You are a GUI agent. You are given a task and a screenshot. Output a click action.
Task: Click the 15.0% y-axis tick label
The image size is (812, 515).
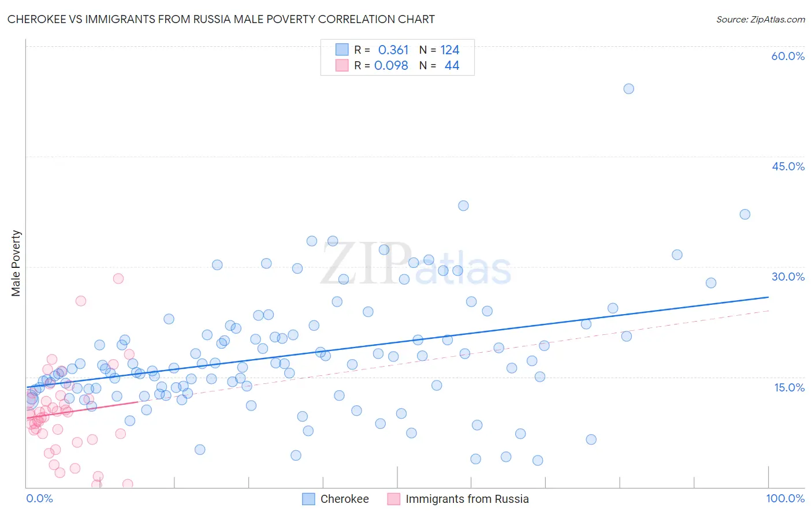(x=789, y=387)
